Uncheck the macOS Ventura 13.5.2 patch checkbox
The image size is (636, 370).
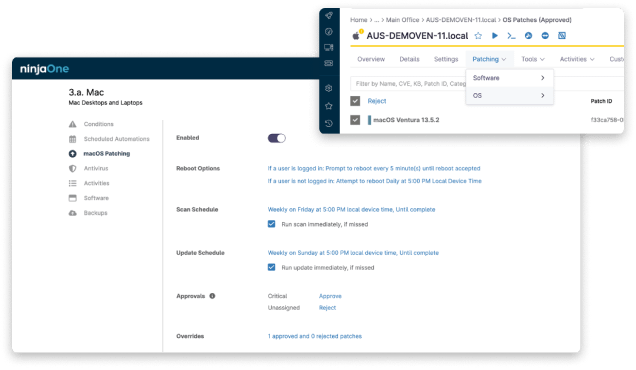(355, 120)
